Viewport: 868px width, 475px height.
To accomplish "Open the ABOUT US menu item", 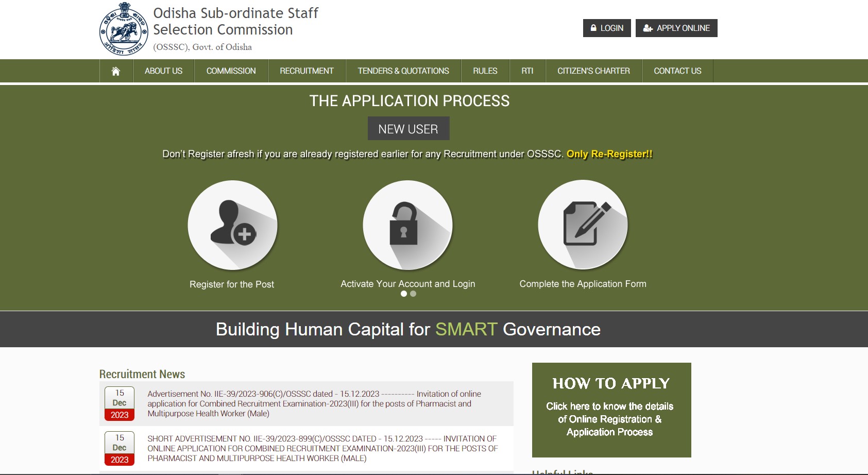I will click(163, 71).
